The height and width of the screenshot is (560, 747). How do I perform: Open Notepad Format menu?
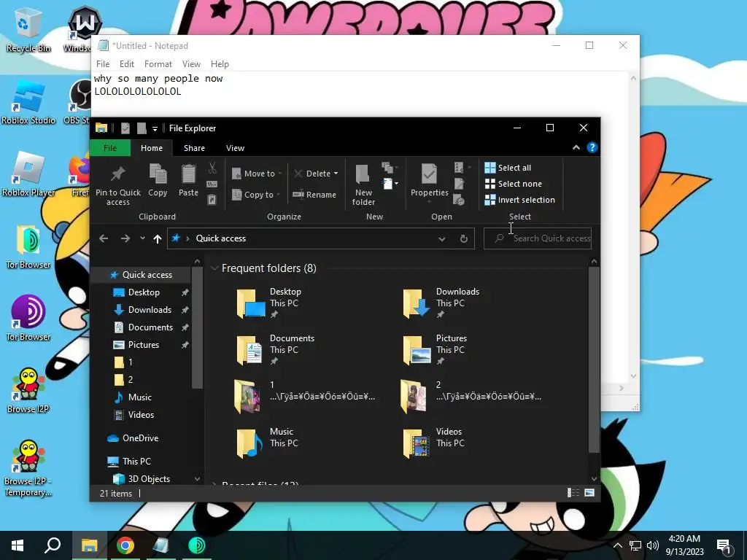coord(158,64)
